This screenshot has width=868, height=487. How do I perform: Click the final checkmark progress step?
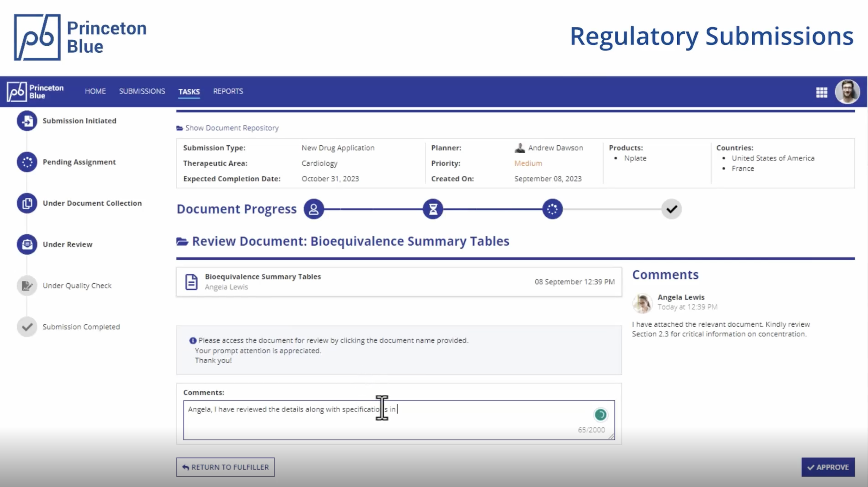point(671,209)
